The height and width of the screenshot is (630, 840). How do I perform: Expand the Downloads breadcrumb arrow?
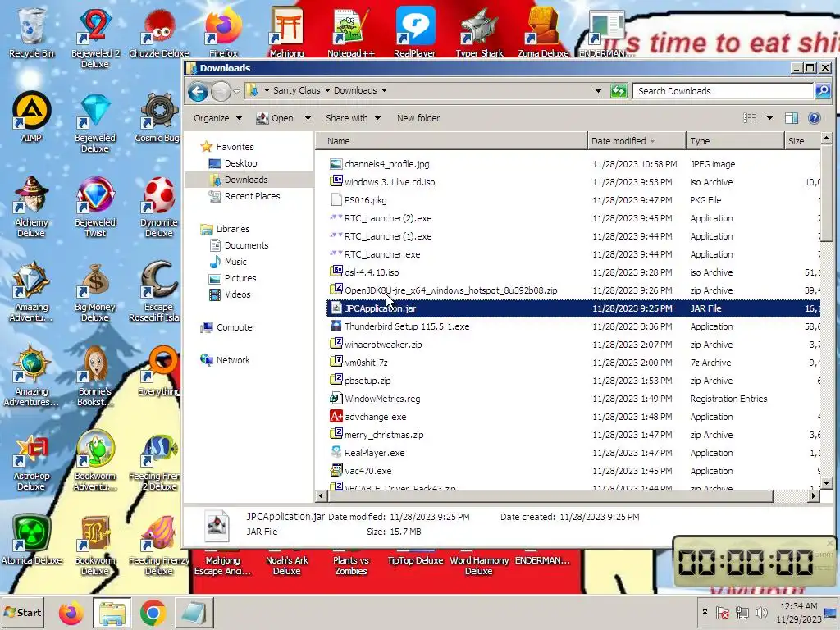pos(384,90)
